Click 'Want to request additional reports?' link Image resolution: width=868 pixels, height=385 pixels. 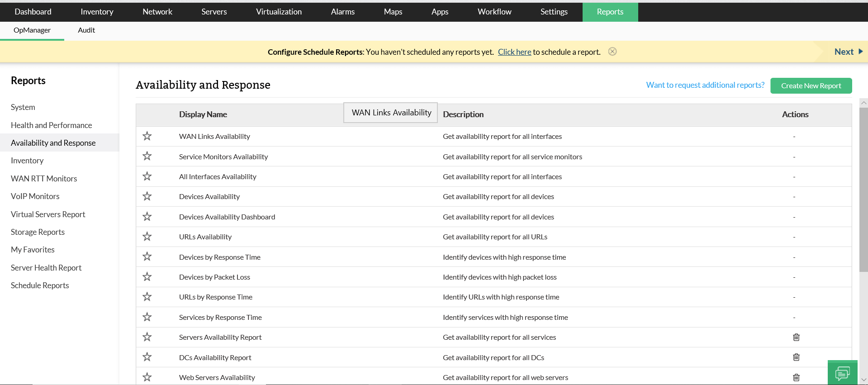(x=705, y=85)
